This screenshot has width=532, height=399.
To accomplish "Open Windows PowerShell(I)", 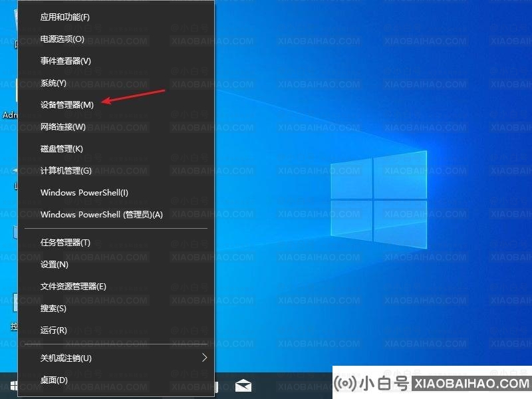I will [x=116, y=193].
